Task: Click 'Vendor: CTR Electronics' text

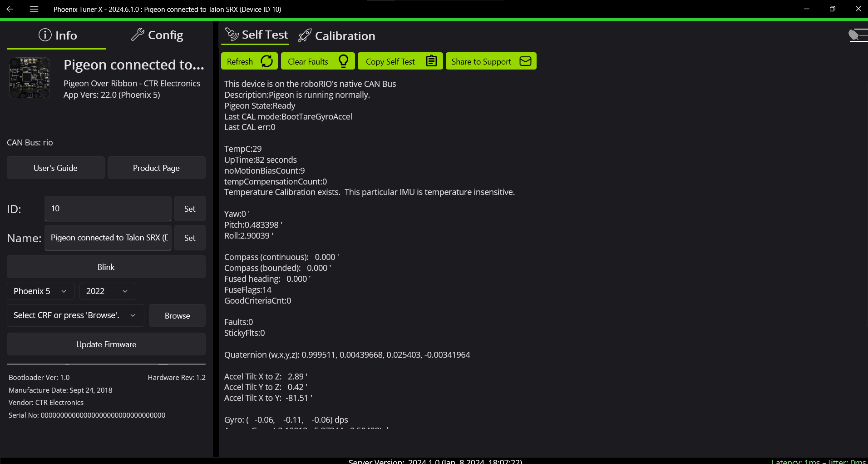Action: coord(46,402)
